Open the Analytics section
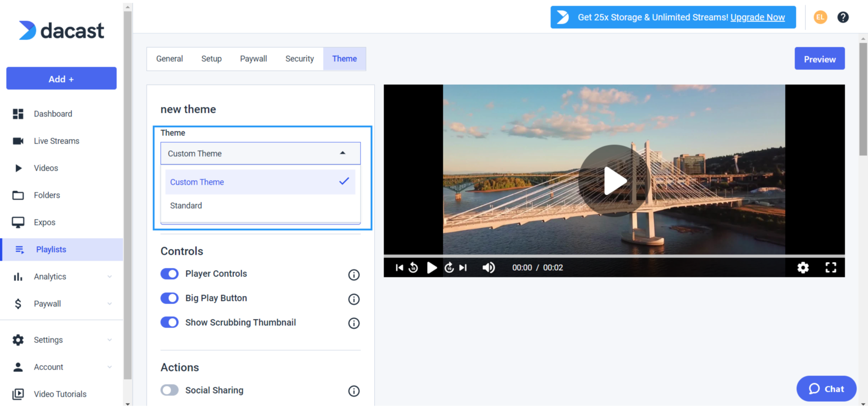 click(x=50, y=276)
